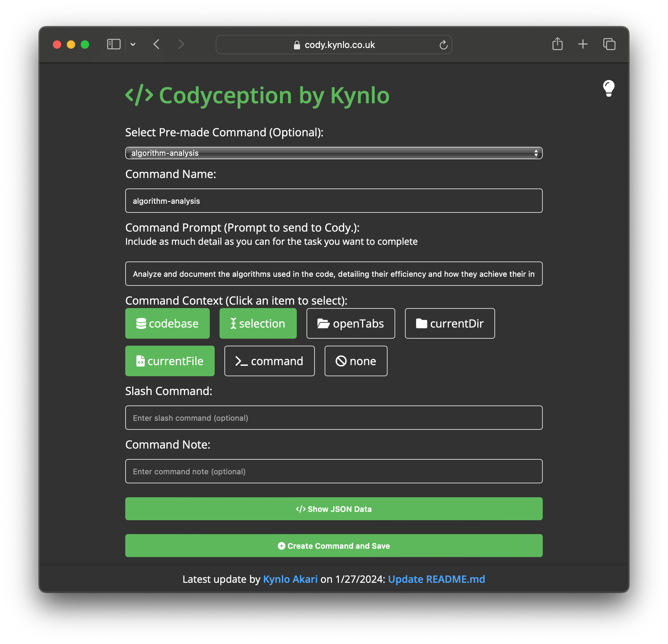Viewport: 668px width, 644px height.
Task: Click 'Include as much detail' hint text
Action: [x=271, y=242]
